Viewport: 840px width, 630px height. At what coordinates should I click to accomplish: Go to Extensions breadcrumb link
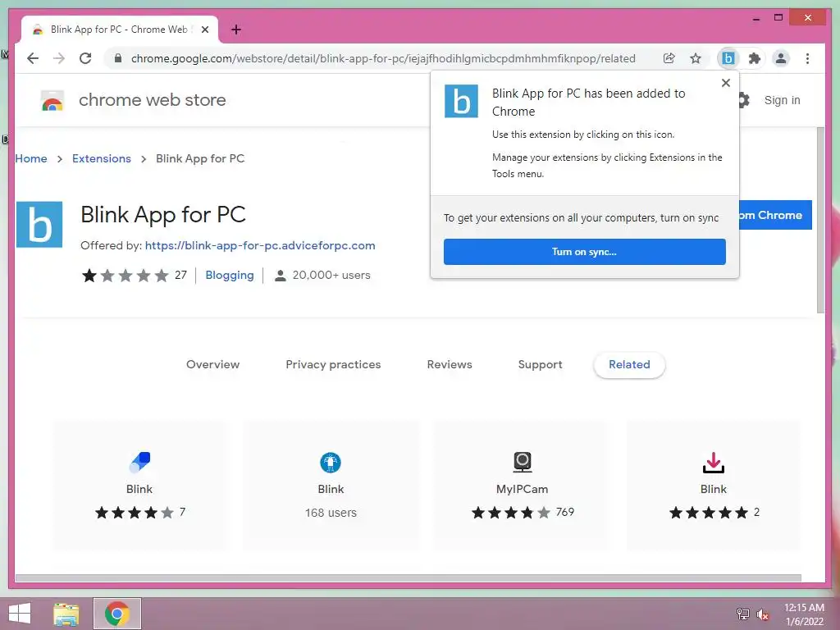(x=101, y=158)
